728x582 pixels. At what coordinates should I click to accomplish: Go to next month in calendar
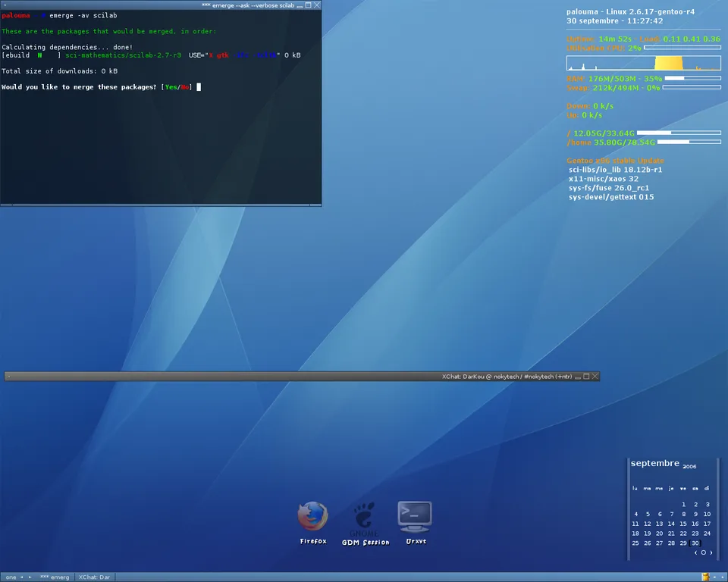tap(711, 552)
